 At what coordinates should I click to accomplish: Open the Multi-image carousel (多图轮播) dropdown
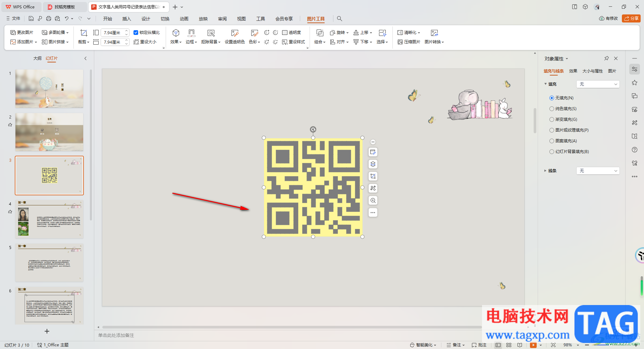tap(55, 33)
